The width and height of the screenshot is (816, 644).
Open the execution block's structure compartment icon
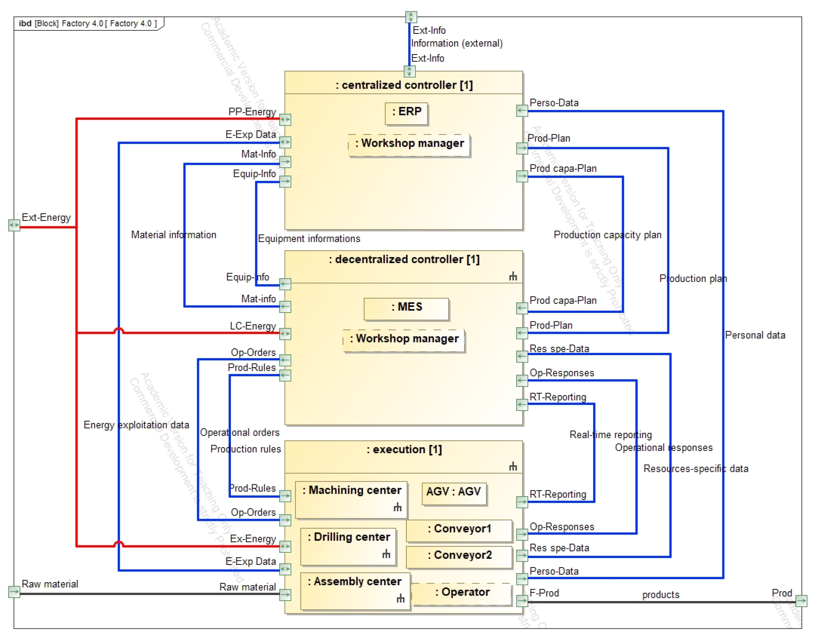[513, 466]
